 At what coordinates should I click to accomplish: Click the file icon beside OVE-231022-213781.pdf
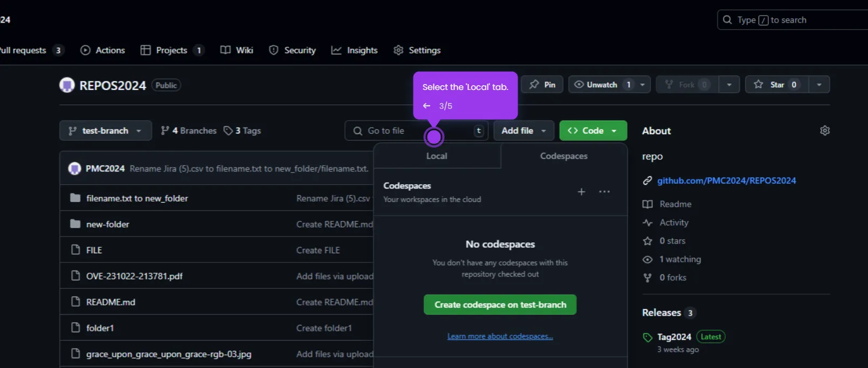[x=75, y=276]
